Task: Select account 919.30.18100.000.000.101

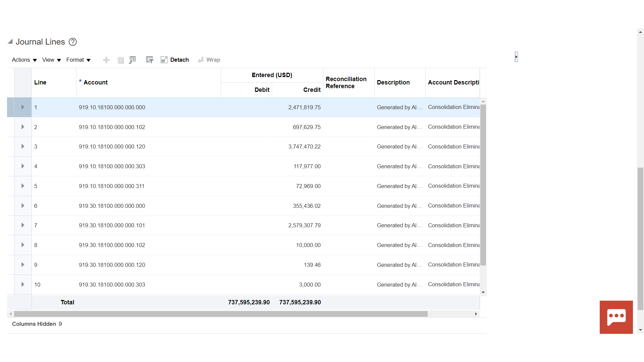Action: [112, 225]
